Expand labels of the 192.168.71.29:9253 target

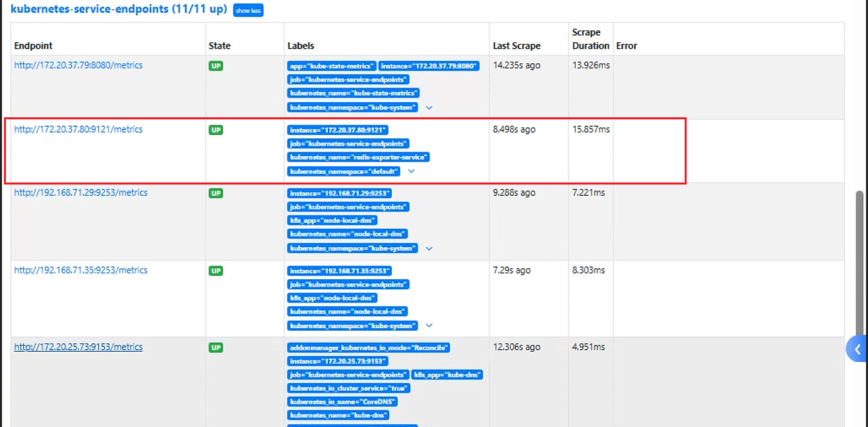click(429, 248)
